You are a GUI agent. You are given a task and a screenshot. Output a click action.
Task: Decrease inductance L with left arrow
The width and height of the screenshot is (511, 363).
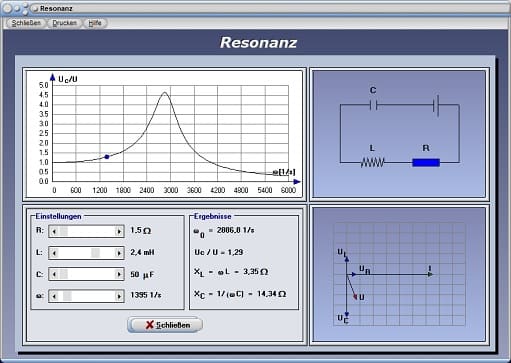pos(54,253)
